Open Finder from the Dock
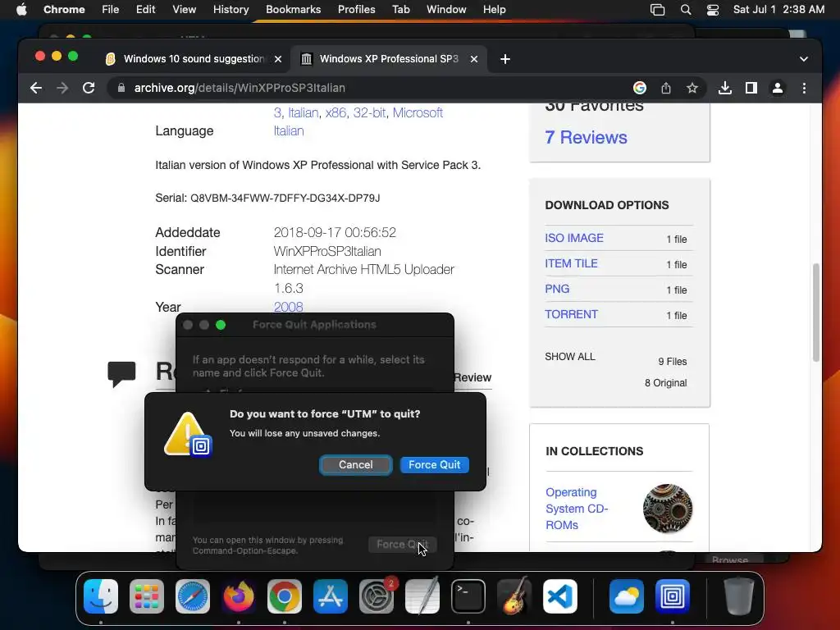The width and height of the screenshot is (840, 630). click(x=101, y=596)
